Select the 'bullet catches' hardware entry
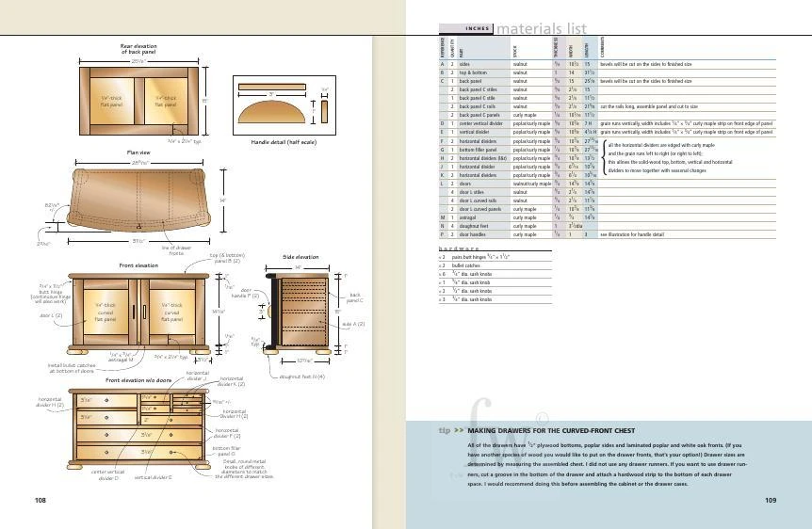The width and height of the screenshot is (812, 529). (x=473, y=264)
